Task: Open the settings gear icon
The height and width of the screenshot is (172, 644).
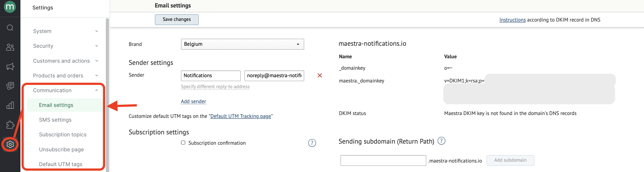Action: (10, 144)
